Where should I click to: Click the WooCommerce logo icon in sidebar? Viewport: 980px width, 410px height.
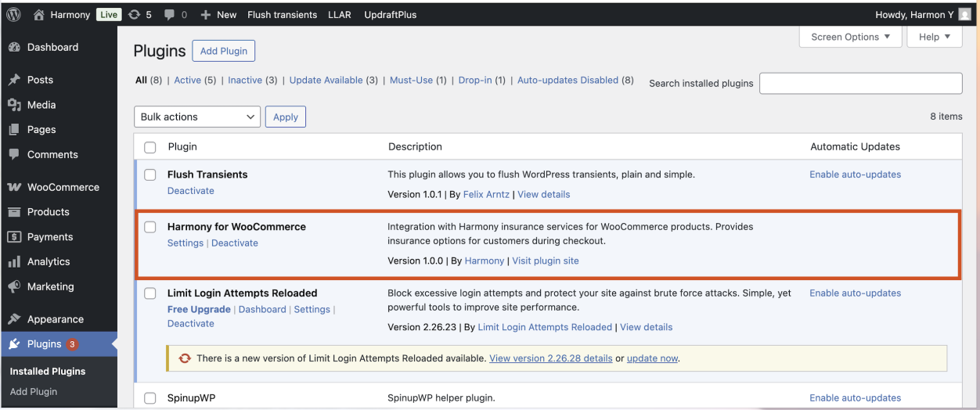click(14, 187)
